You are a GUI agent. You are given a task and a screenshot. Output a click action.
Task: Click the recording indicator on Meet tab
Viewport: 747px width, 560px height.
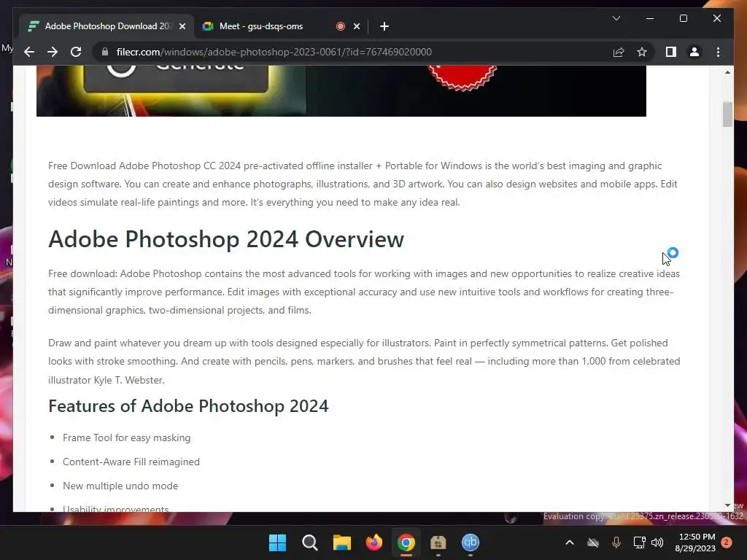[x=340, y=26]
